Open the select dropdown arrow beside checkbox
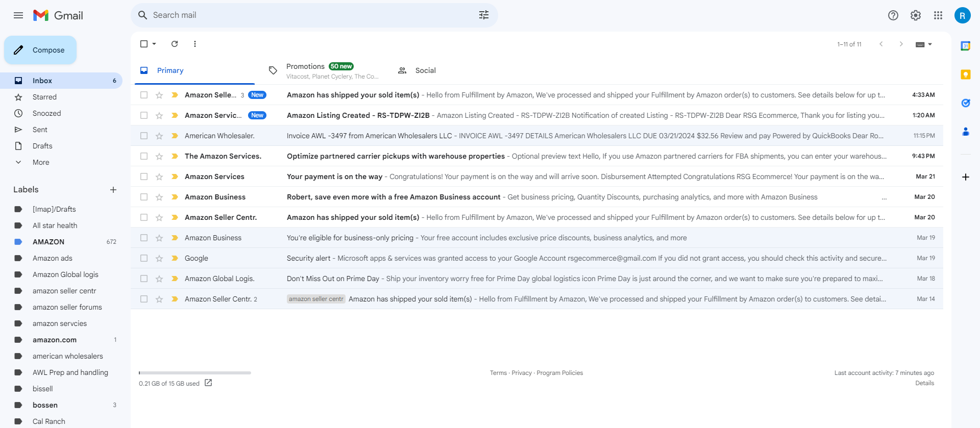Screen dimensions: 980x428 154,44
